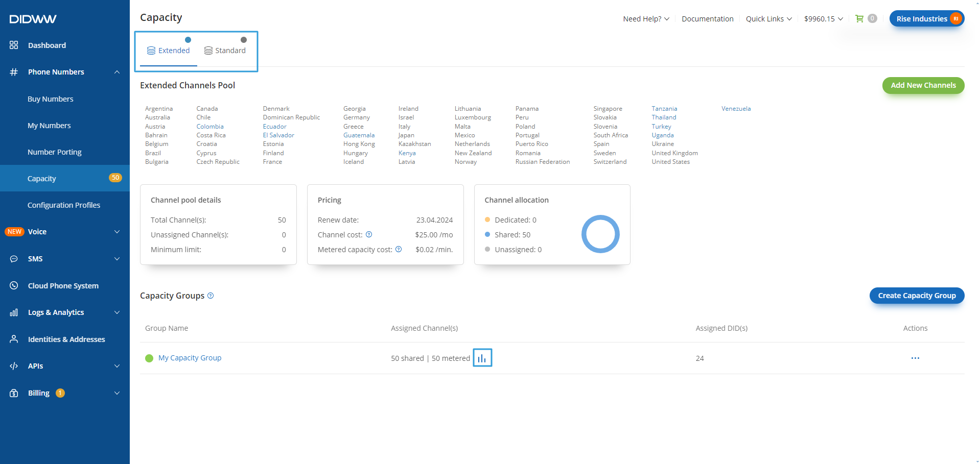
Task: Open Configuration Profiles in sidebar
Action: click(64, 205)
